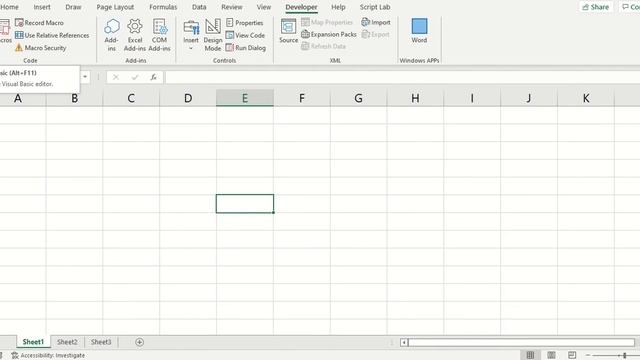Open COM Add-ins dialog
This screenshot has height=360, width=640.
click(159, 35)
